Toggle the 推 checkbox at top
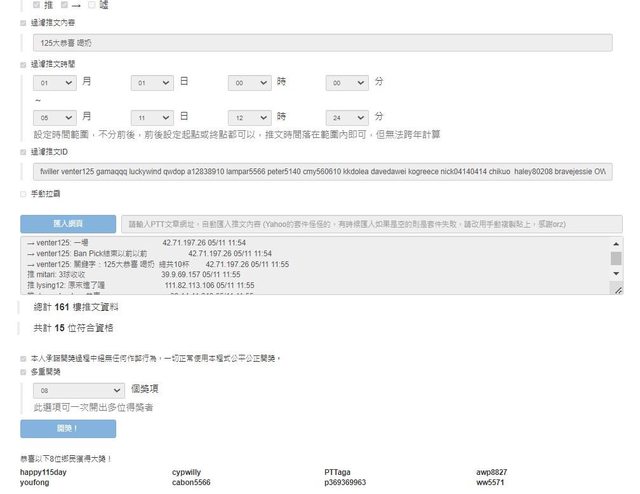This screenshot has height=494, width=640. click(x=37, y=5)
